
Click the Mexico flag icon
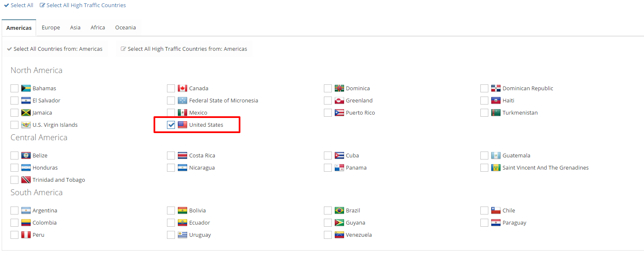coord(183,112)
